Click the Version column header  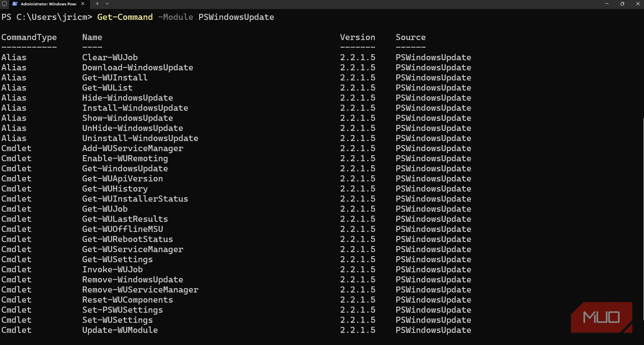(x=358, y=37)
